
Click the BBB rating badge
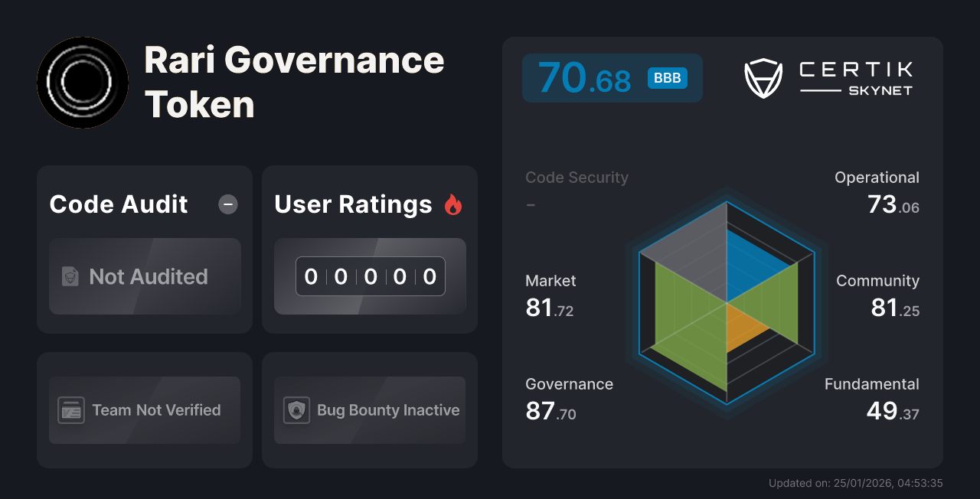point(666,77)
